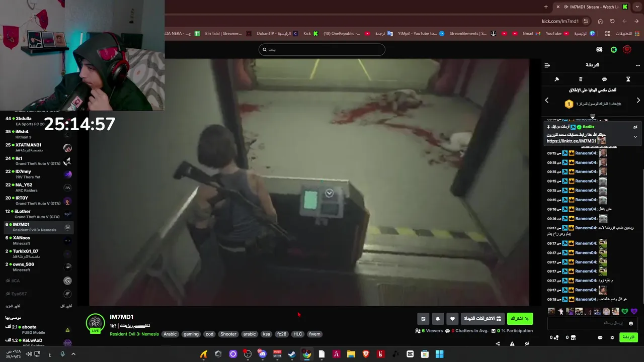Collapse the pinned BotRix message chevron
644x362 pixels.
click(635, 137)
